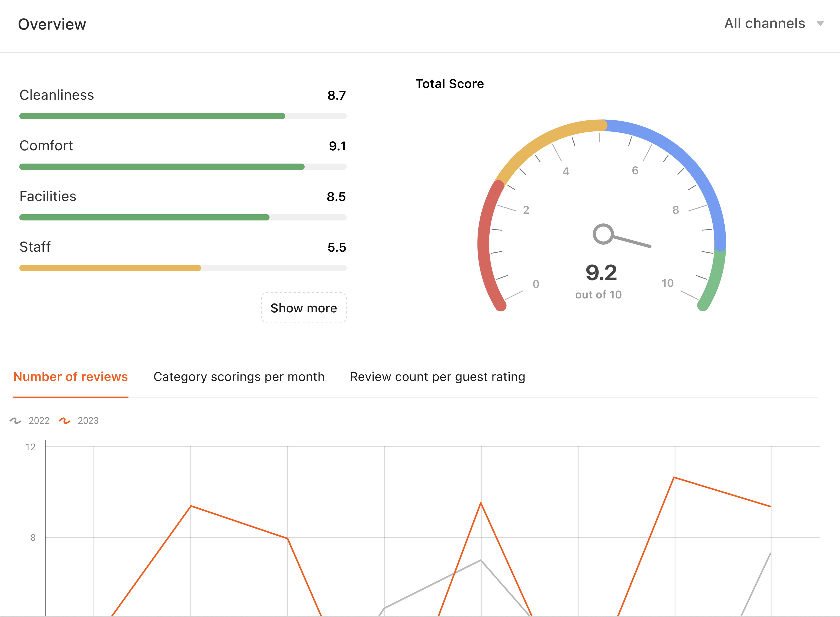840x617 pixels.
Task: Toggle the 2022 series legend label
Action: (39, 420)
